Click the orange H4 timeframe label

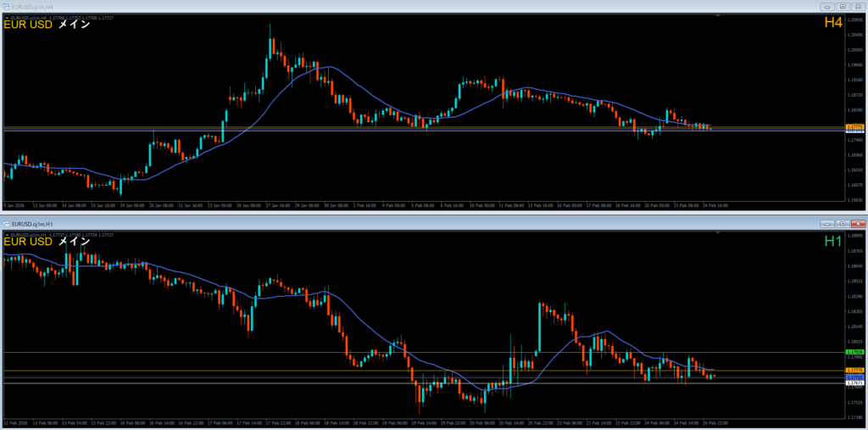point(833,23)
